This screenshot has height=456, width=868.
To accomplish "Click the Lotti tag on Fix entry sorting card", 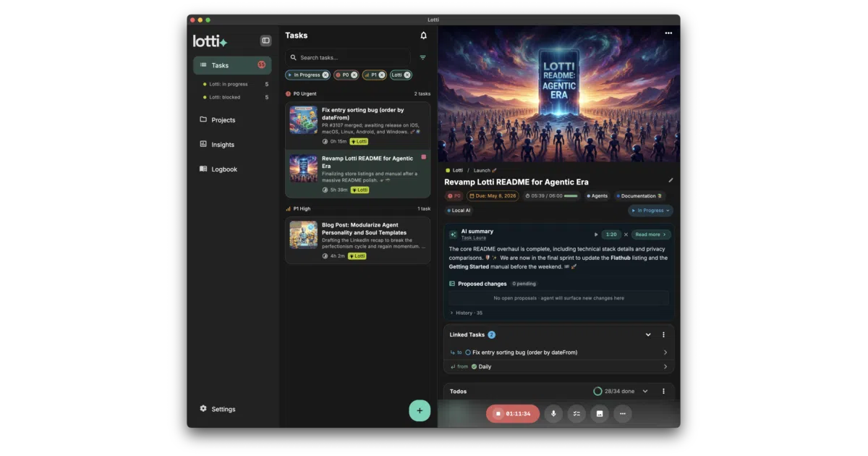I will point(358,142).
